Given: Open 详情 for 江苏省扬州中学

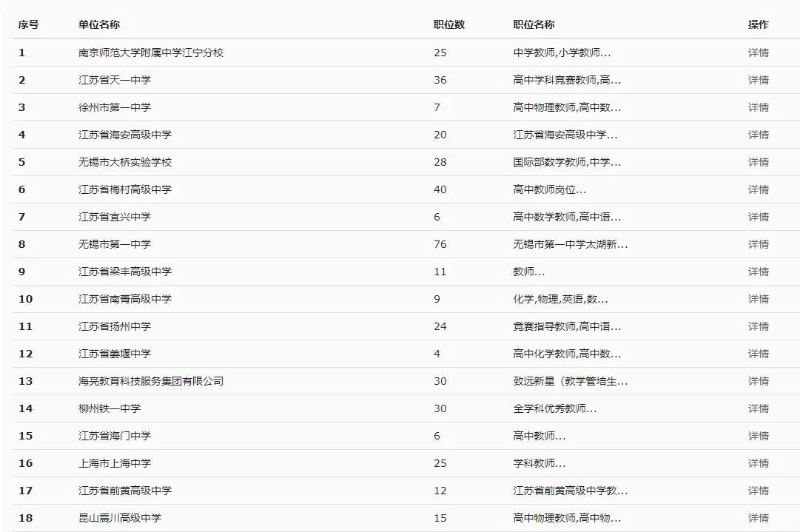Looking at the screenshot, I should pos(756,326).
